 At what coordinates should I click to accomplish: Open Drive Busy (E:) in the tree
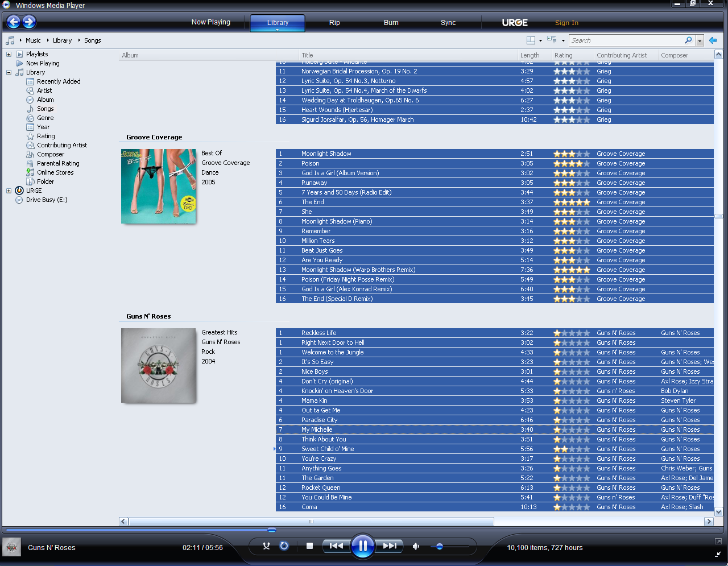(x=47, y=200)
